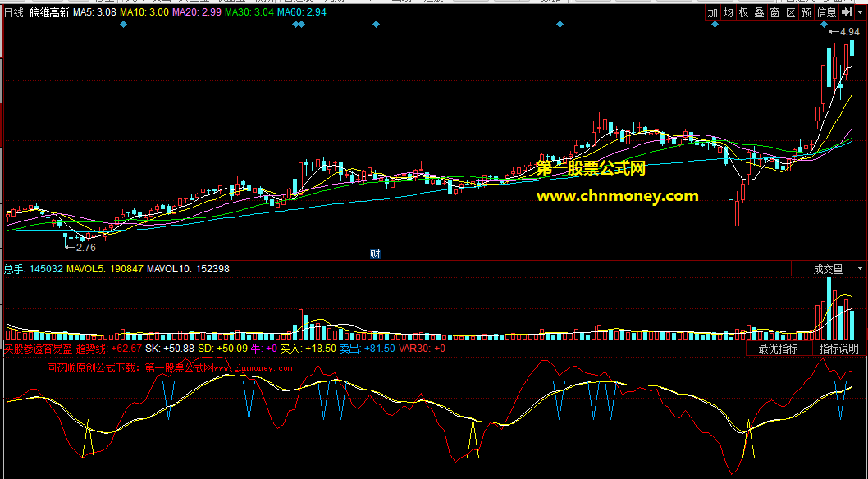
Task: Open the 信息 info button
Action: 826,12
